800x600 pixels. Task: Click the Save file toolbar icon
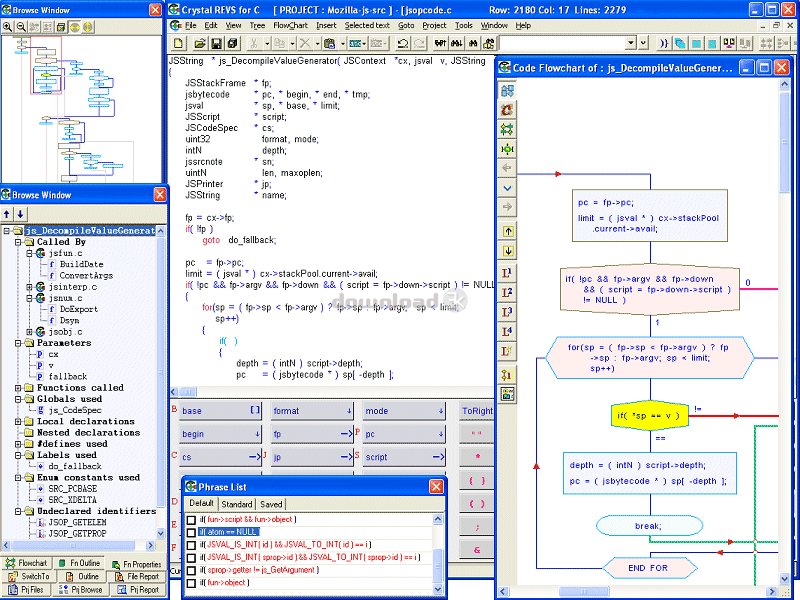(217, 44)
